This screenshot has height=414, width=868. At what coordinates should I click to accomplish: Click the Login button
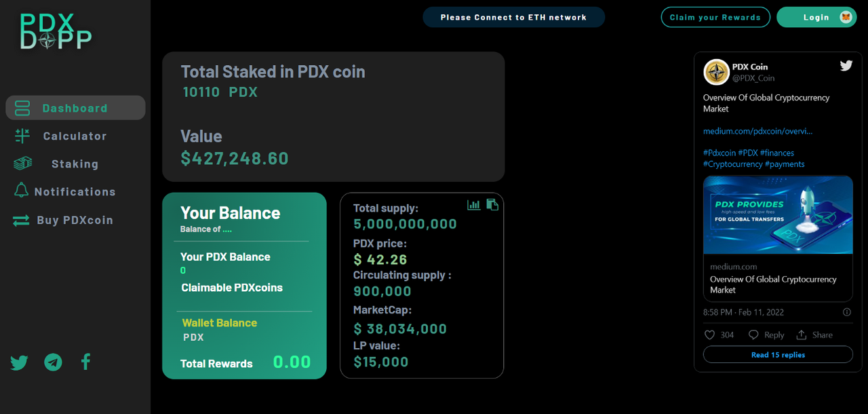coord(816,17)
